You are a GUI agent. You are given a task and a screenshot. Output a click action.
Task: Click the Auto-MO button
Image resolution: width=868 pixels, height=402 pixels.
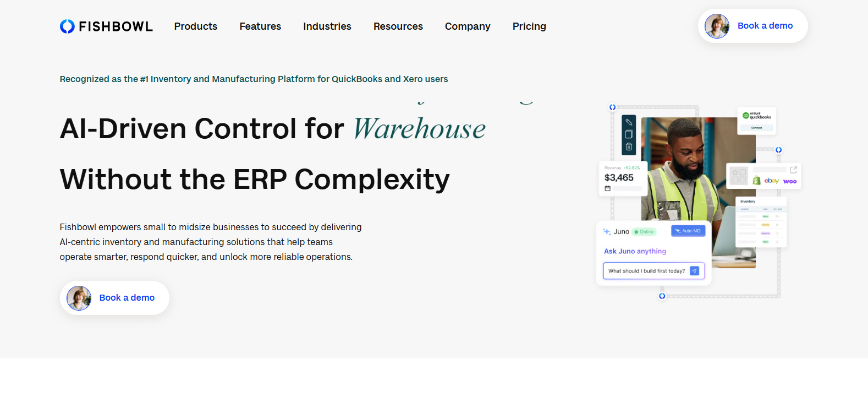pyautogui.click(x=688, y=231)
